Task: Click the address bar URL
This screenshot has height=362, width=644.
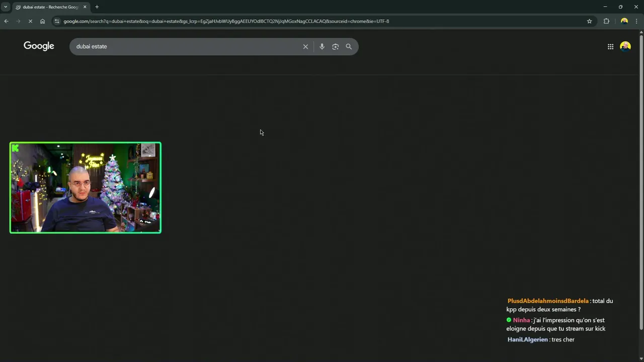Action: point(226,21)
